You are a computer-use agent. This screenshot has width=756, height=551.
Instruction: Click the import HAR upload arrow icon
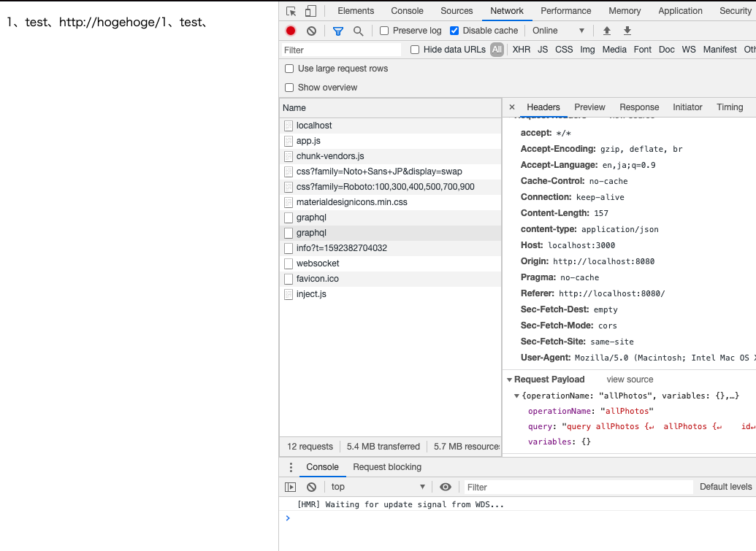tap(607, 31)
